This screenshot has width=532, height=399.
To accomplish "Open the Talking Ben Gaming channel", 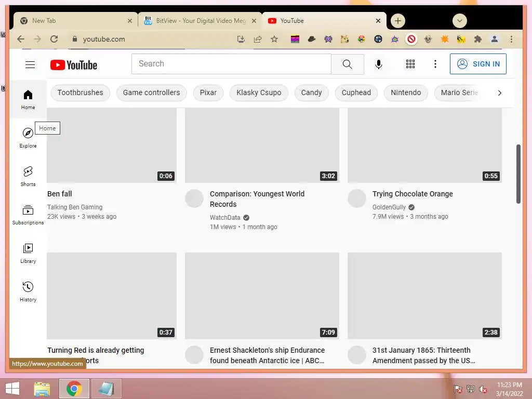I will [75, 207].
